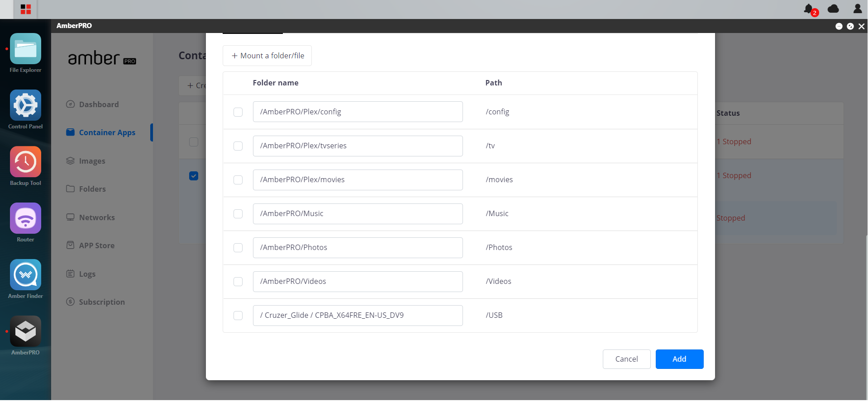Click the /AmberPRO/Photos folder name field
The image size is (868, 401).
click(x=358, y=247)
